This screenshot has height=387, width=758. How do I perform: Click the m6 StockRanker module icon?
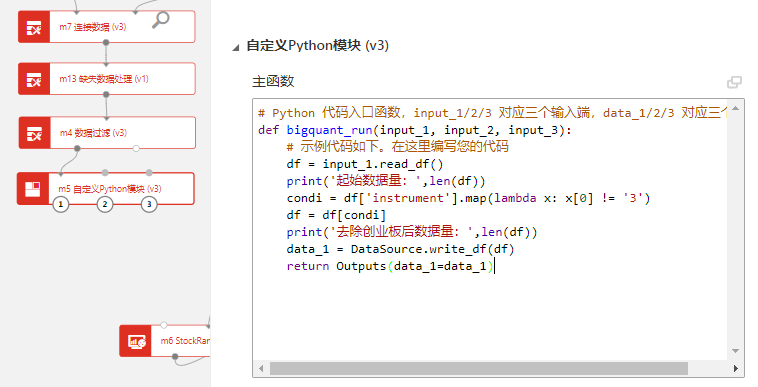(135, 341)
